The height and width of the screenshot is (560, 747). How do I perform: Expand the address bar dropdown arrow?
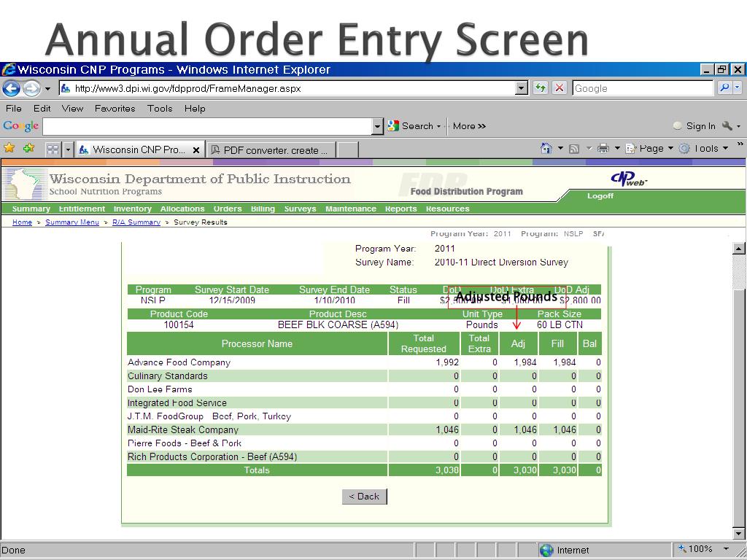522,88
